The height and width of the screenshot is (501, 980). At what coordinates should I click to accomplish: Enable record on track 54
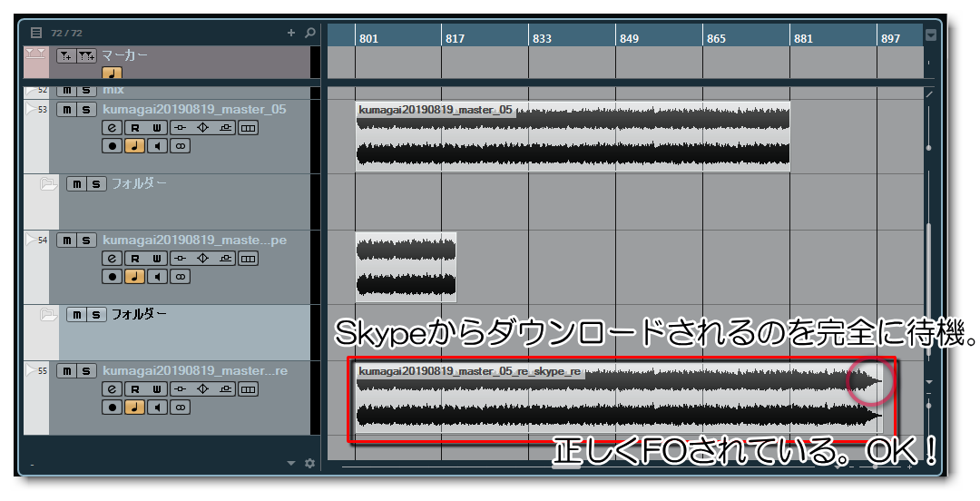(x=112, y=277)
